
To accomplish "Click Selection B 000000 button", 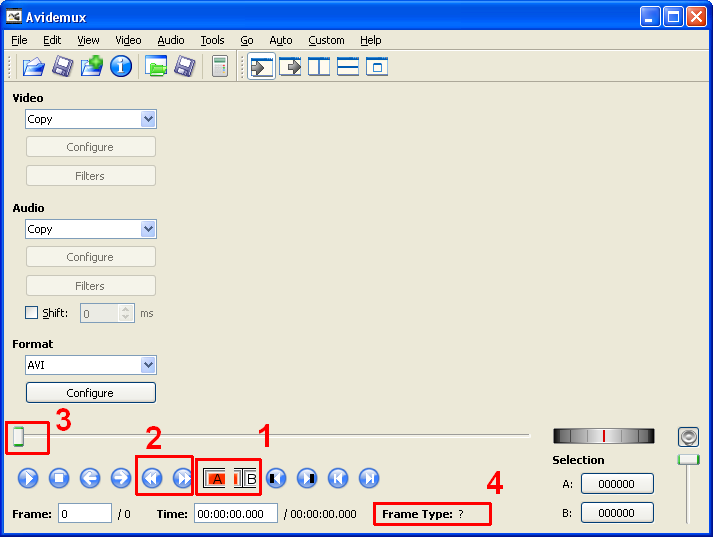I will 617,513.
